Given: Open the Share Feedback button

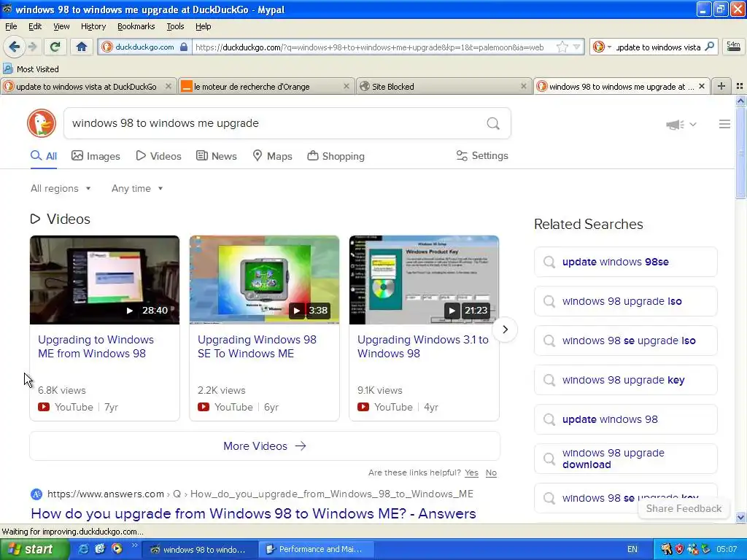Looking at the screenshot, I should point(684,508).
